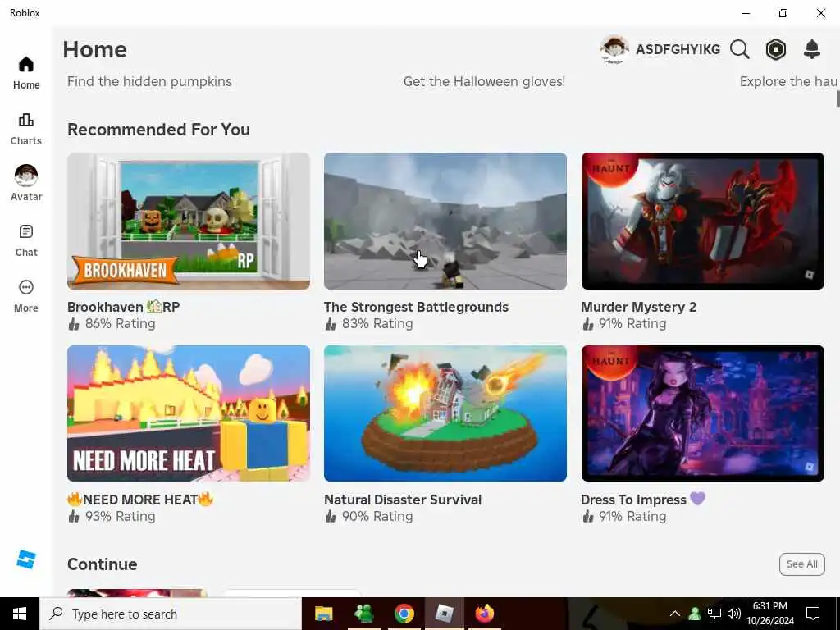Click Find the hidden pumpkins caption
Image resolution: width=840 pixels, height=630 pixels.
(x=149, y=81)
